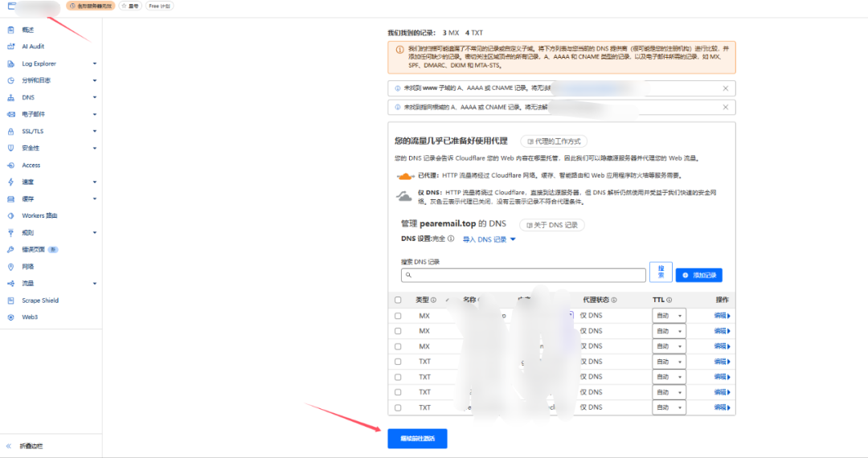Click the Access sidebar icon
868x458 pixels.
[10, 165]
